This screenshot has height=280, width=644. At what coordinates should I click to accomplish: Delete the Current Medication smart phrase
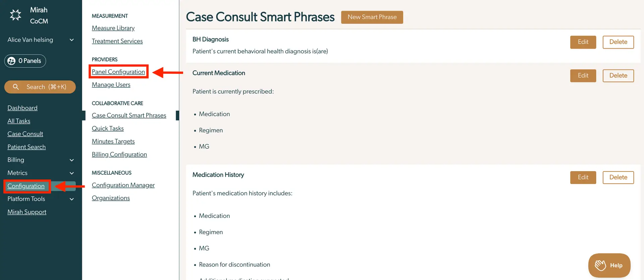click(x=618, y=76)
